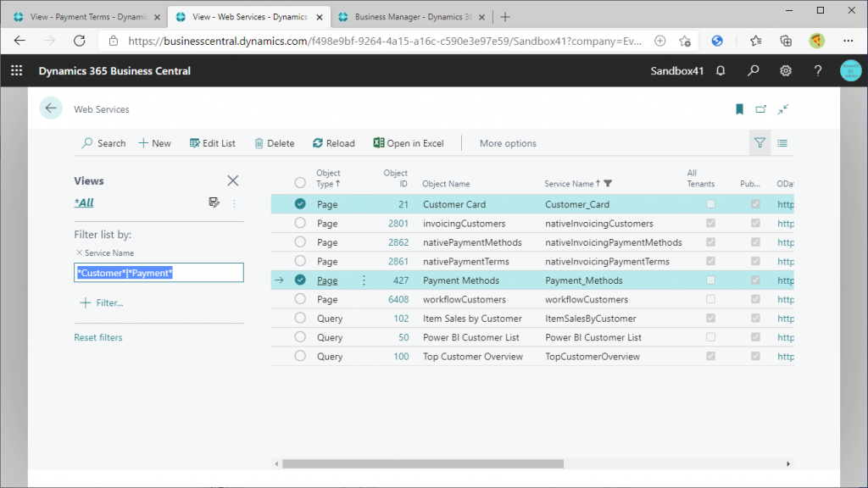Click the browser refresh button

click(x=80, y=41)
